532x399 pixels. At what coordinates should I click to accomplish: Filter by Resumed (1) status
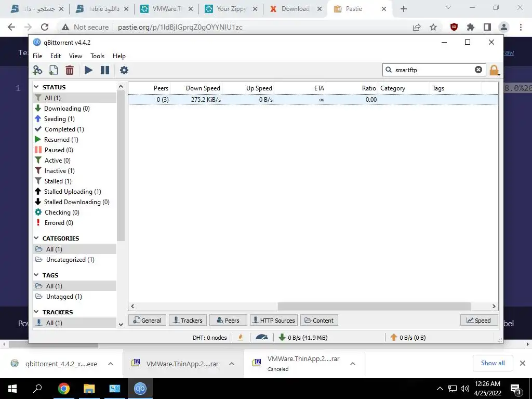pyautogui.click(x=56, y=140)
